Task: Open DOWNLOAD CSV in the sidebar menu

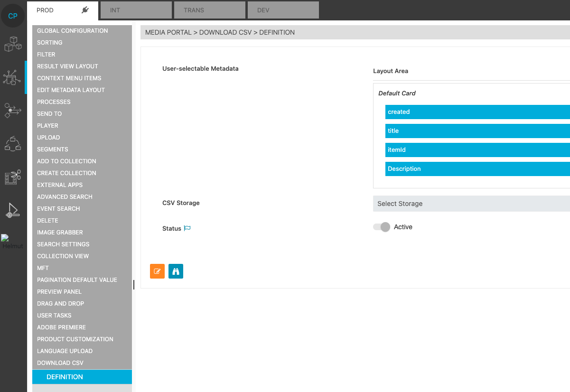Action: (x=60, y=363)
